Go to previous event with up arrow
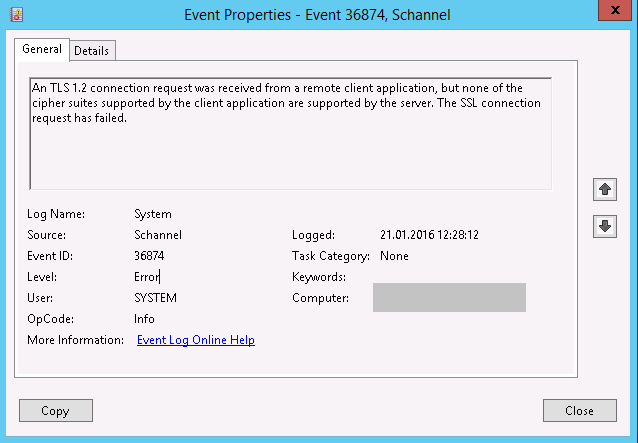The image size is (638, 443). tap(604, 189)
